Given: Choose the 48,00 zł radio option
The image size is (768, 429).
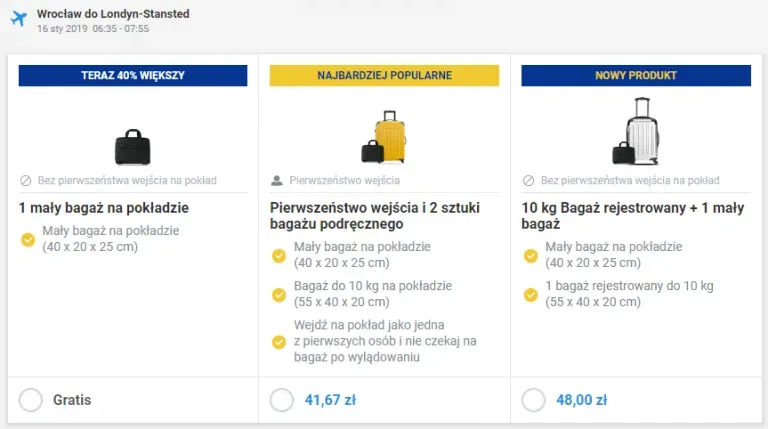Looking at the screenshot, I should [534, 400].
